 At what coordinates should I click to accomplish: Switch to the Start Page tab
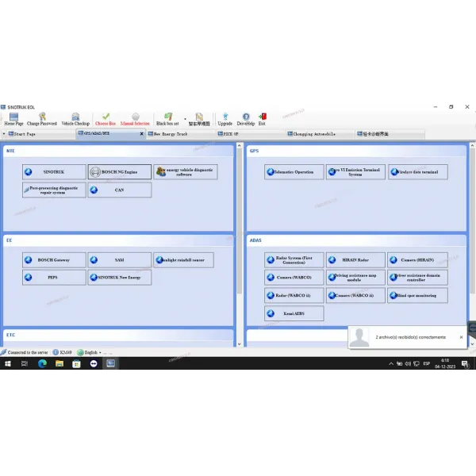click(24, 134)
